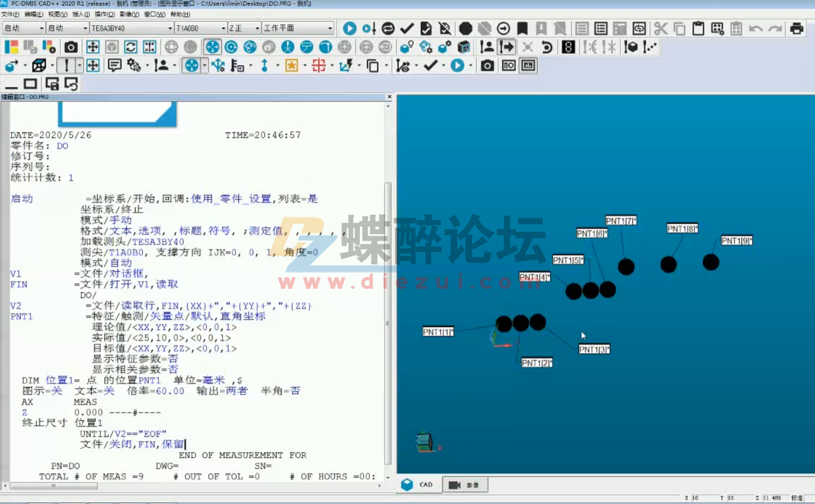This screenshot has width=815, height=504.
Task: Click the 影像 button at the bottom
Action: (x=466, y=484)
